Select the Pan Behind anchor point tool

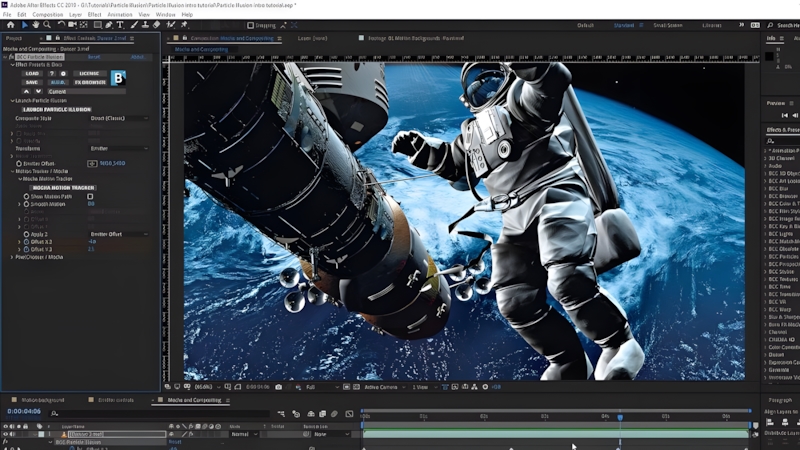pyautogui.click(x=84, y=24)
